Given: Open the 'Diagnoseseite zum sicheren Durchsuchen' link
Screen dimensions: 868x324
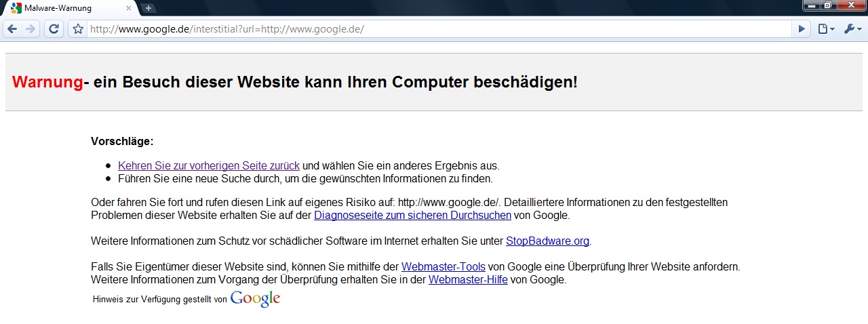Looking at the screenshot, I should pos(412,216).
